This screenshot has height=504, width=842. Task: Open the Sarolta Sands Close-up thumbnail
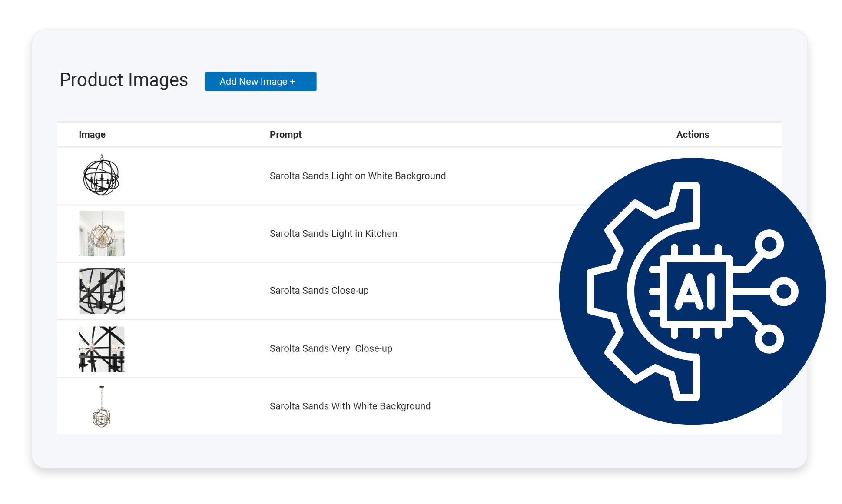(102, 291)
